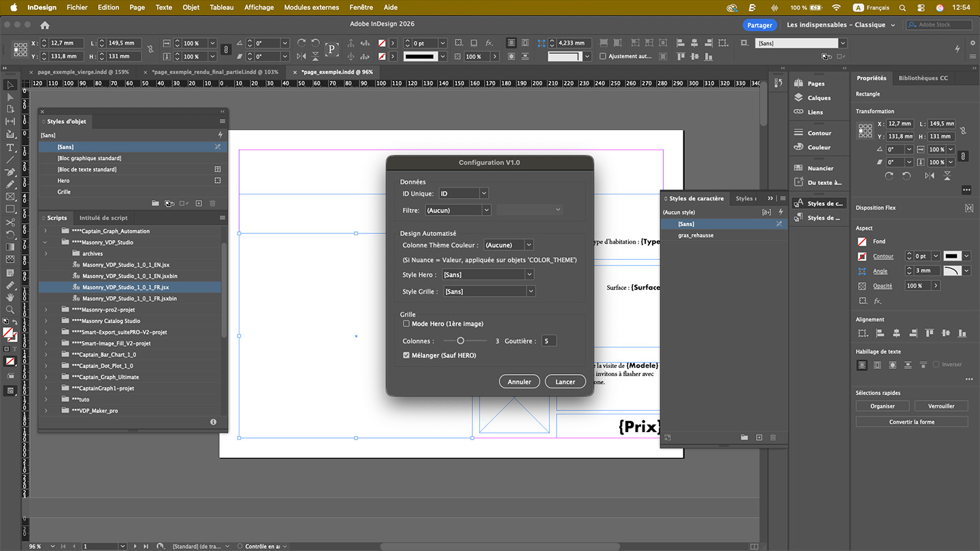The height and width of the screenshot is (551, 980).
Task: Open the Objet menu
Action: pyautogui.click(x=191, y=7)
